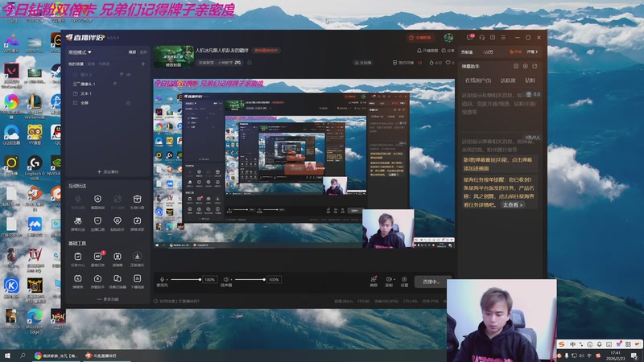Switch layout to 竖屏 portrait
The width and height of the screenshot is (644, 362).
point(143,52)
